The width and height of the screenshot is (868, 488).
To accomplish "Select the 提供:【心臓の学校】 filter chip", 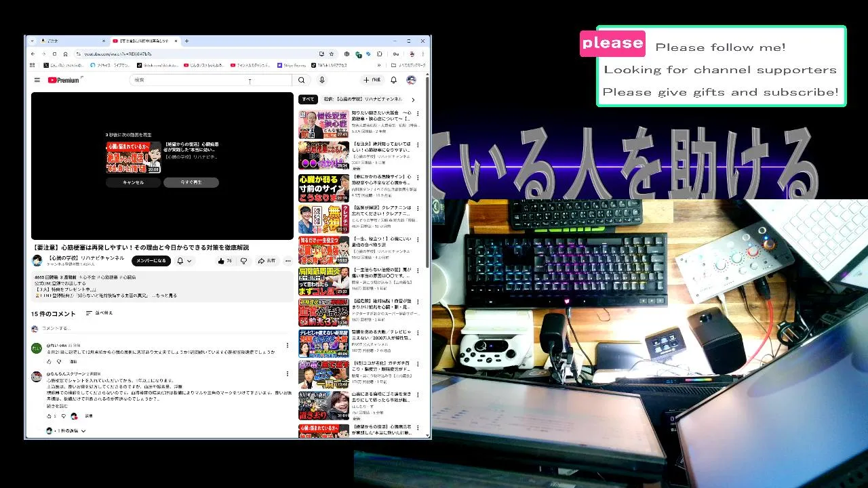I will click(363, 99).
